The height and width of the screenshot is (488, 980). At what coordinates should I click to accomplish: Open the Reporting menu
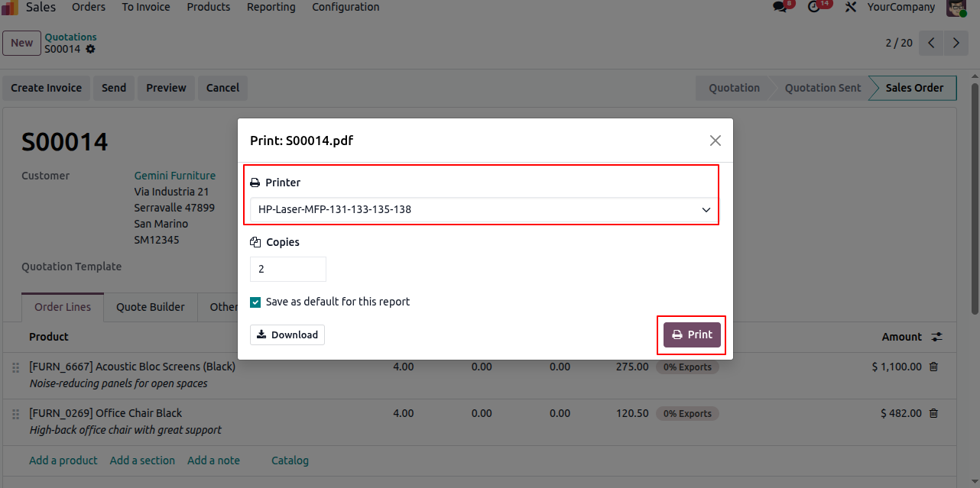tap(271, 7)
